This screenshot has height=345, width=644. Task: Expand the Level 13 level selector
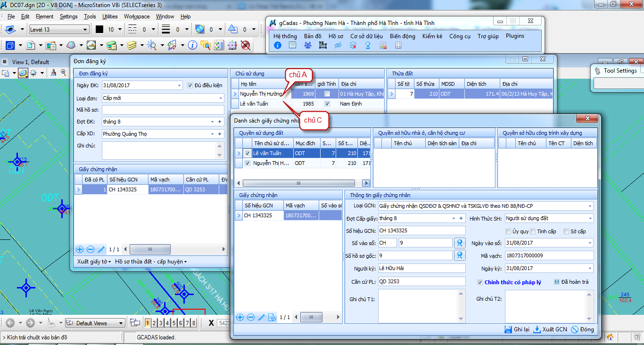(x=85, y=30)
